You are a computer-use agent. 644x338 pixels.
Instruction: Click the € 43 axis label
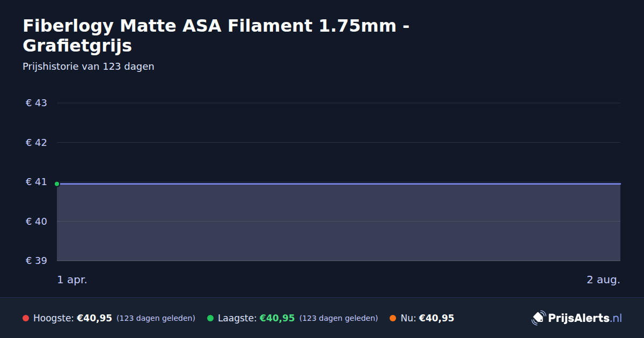coord(36,102)
